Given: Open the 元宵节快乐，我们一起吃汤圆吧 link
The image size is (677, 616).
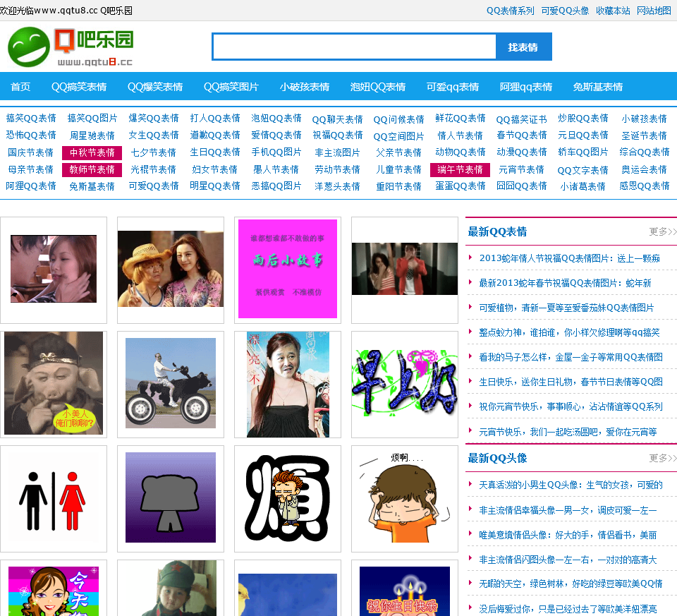Looking at the screenshot, I should (568, 432).
